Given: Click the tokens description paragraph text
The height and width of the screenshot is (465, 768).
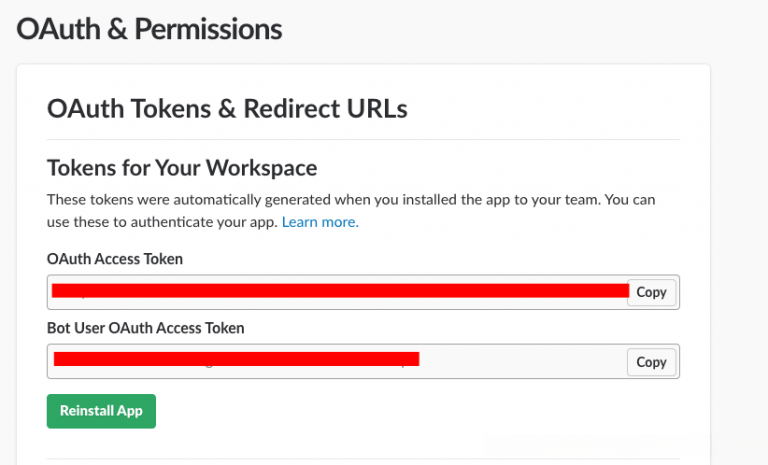Looking at the screenshot, I should click(350, 200).
